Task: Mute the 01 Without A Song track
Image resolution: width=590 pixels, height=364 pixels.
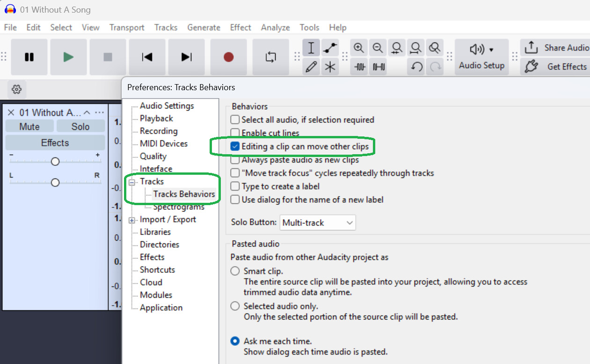Action: 29,127
